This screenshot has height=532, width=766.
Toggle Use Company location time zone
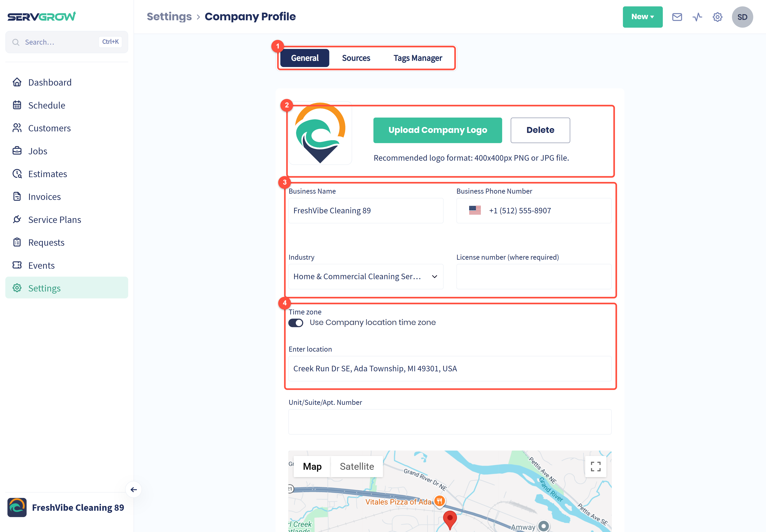point(296,323)
